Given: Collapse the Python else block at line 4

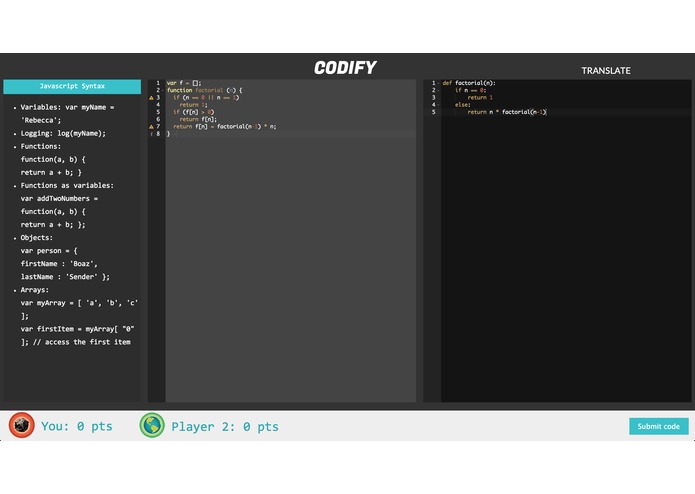Looking at the screenshot, I should point(438,105).
